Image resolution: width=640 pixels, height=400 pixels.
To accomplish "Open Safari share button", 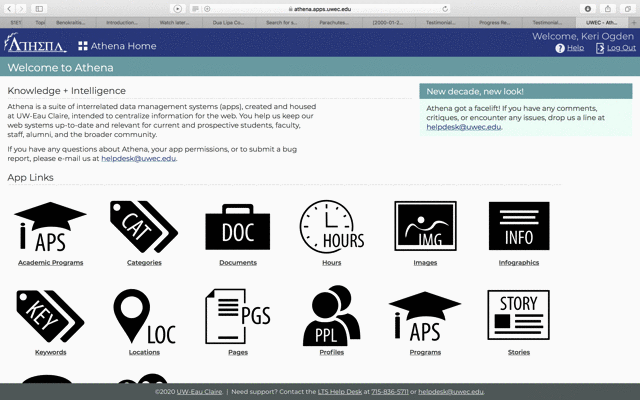I will point(608,9).
